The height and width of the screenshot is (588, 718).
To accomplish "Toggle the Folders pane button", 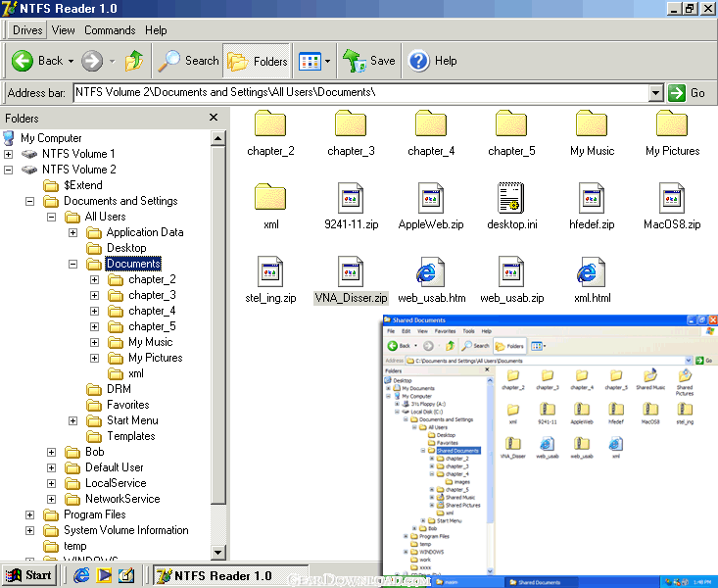I will (258, 61).
